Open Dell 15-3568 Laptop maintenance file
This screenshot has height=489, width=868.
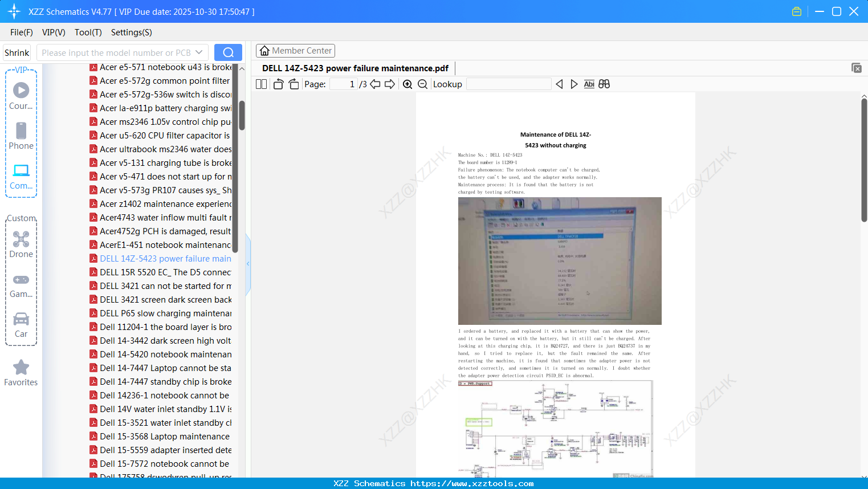(161, 437)
